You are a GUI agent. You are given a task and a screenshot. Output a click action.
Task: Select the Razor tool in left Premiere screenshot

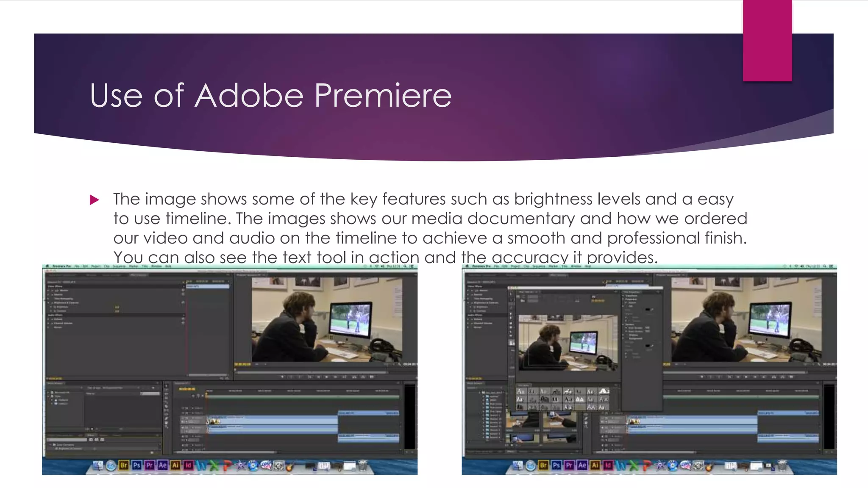coord(166,406)
